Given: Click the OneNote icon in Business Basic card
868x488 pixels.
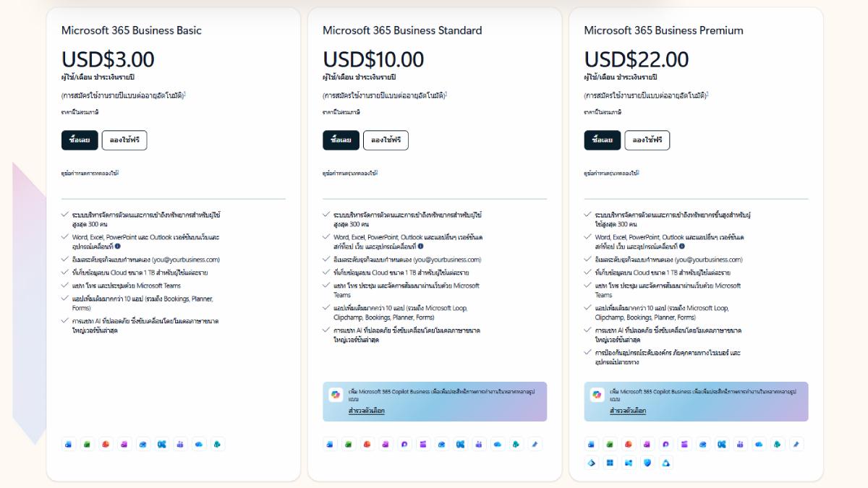Looking at the screenshot, I should pyautogui.click(x=124, y=444).
